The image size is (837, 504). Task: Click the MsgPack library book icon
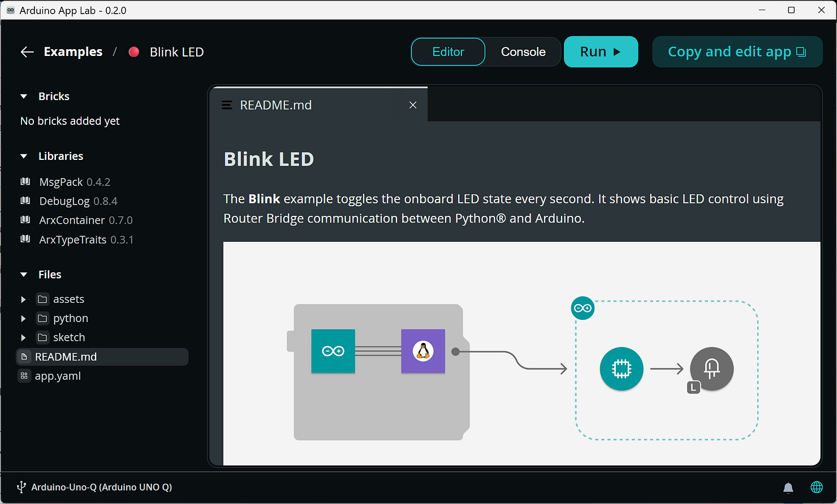(x=25, y=182)
